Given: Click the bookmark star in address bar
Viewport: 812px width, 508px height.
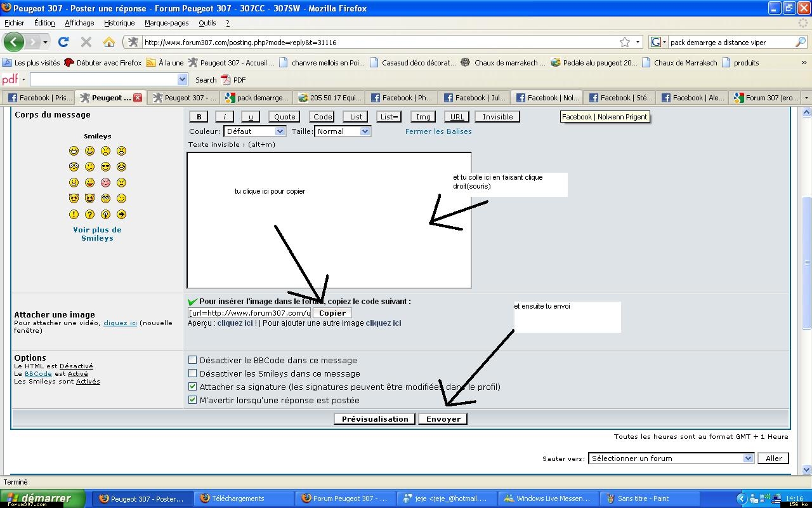Looking at the screenshot, I should click(x=625, y=43).
